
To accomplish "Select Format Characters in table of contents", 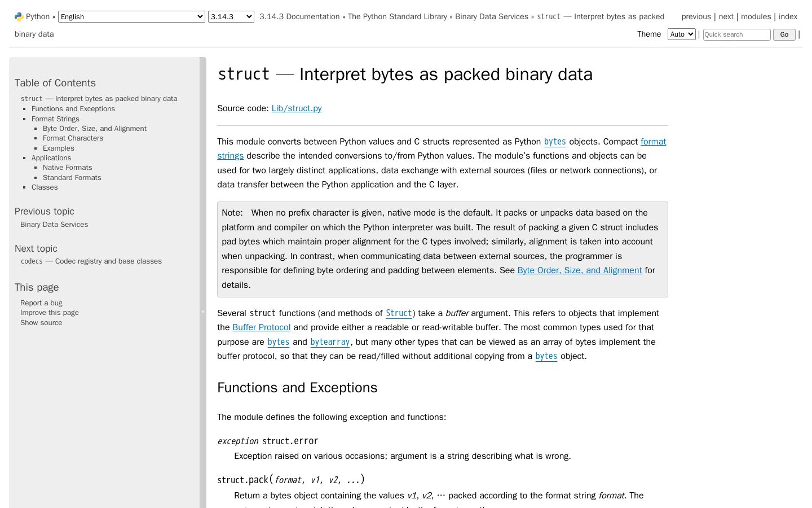I will (x=73, y=138).
